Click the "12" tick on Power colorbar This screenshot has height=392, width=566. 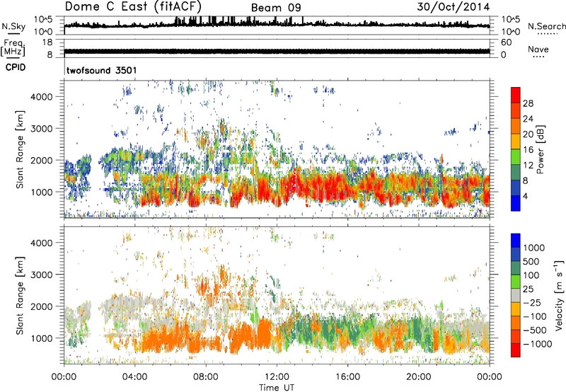528,165
